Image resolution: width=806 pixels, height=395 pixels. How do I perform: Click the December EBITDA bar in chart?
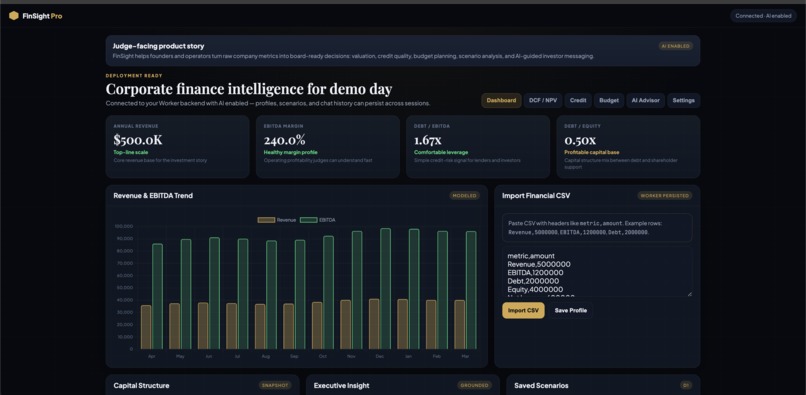click(385, 289)
